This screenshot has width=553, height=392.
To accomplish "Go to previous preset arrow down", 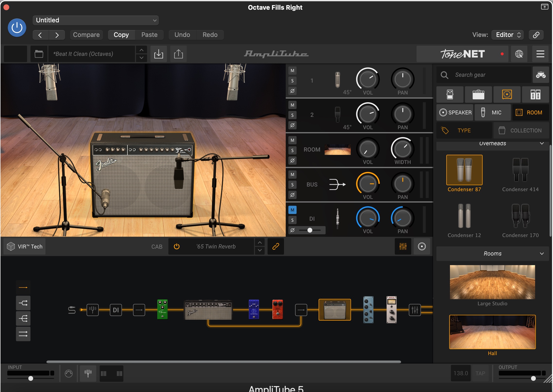I will (141, 58).
